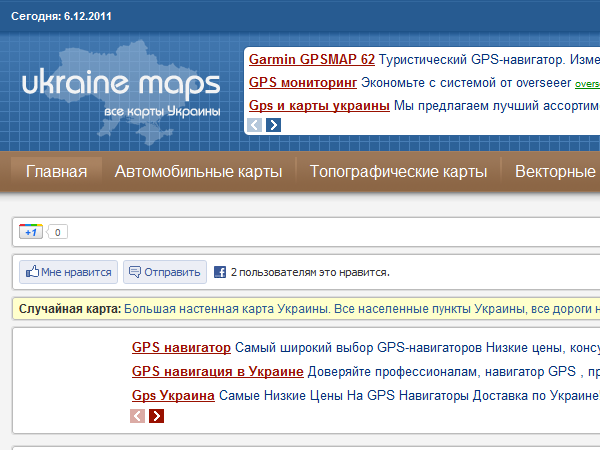Open the Gps Украина ad link
This screenshot has height=450, width=600.
pos(173,395)
